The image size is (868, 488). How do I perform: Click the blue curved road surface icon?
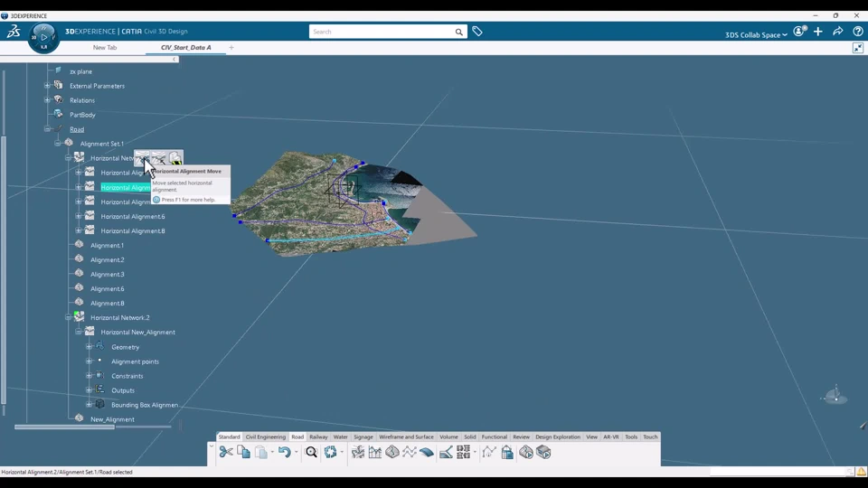tap(427, 452)
